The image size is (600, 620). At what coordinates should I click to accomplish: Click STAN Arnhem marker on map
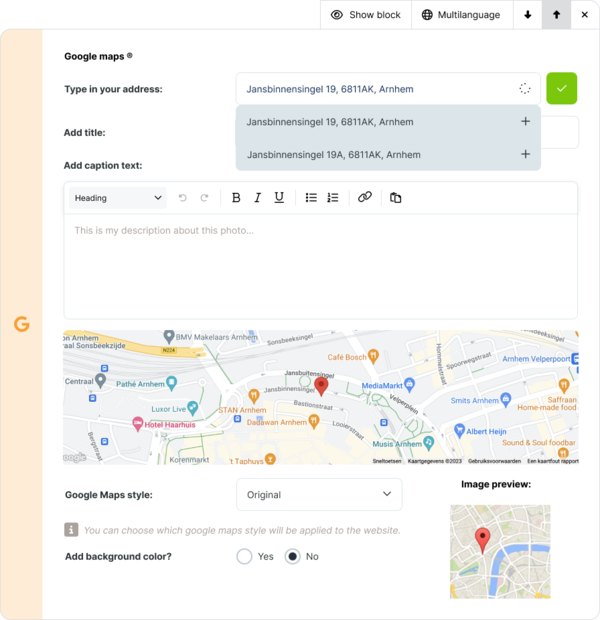254,396
